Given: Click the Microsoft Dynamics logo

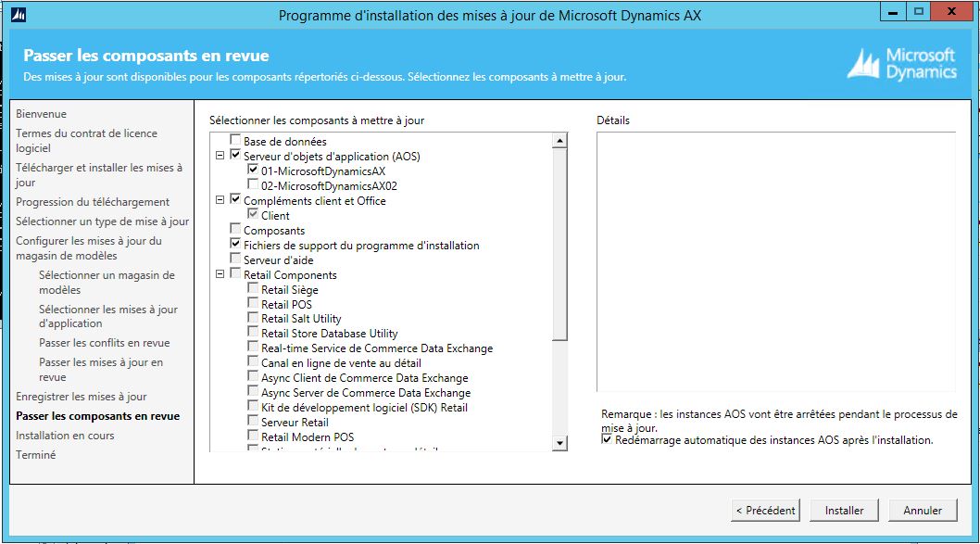Looking at the screenshot, I should 902,64.
